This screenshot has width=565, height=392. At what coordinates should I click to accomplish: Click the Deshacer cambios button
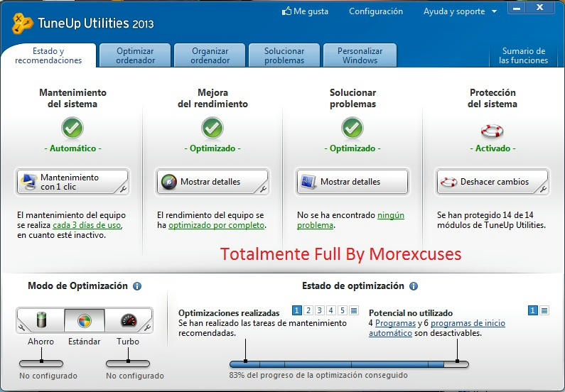pyautogui.click(x=493, y=182)
